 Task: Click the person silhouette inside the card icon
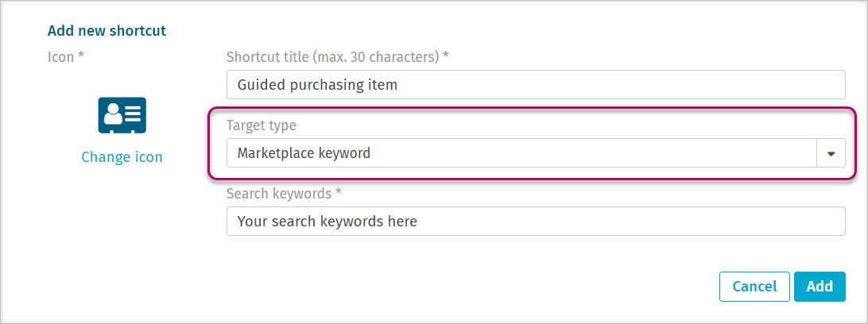(x=112, y=114)
